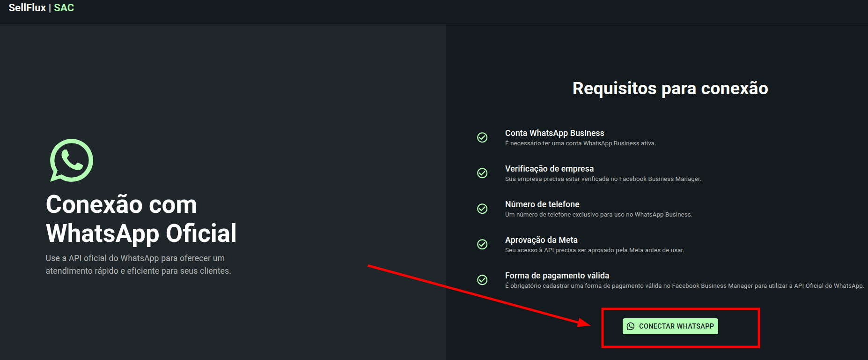Click the large WhatsApp logo icon
This screenshot has width=868, height=360.
72,160
